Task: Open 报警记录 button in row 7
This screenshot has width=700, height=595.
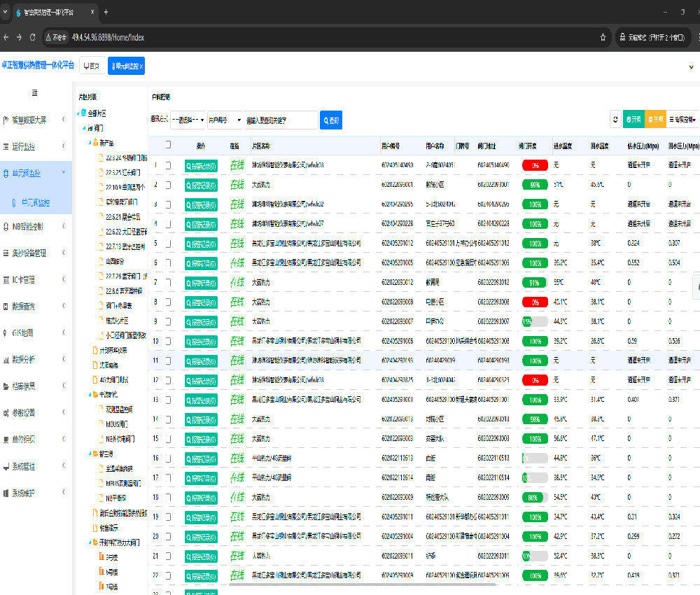Action: coord(201,283)
